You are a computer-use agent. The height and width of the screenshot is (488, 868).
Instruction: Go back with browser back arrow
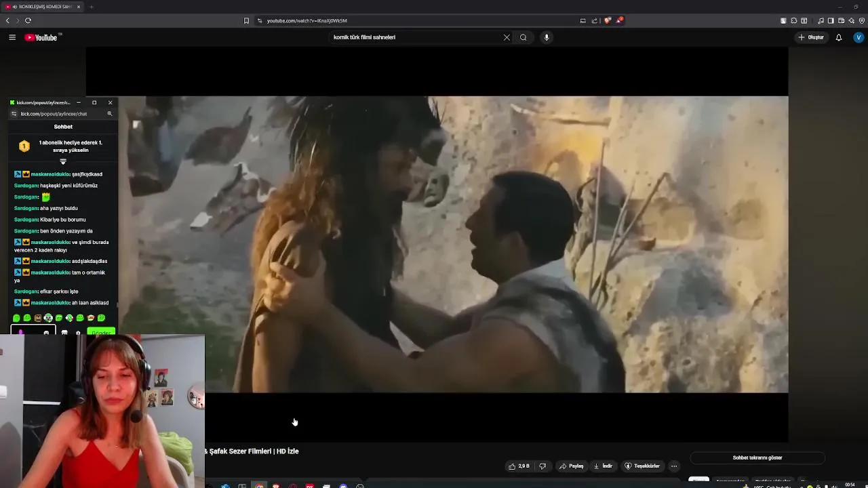click(7, 20)
